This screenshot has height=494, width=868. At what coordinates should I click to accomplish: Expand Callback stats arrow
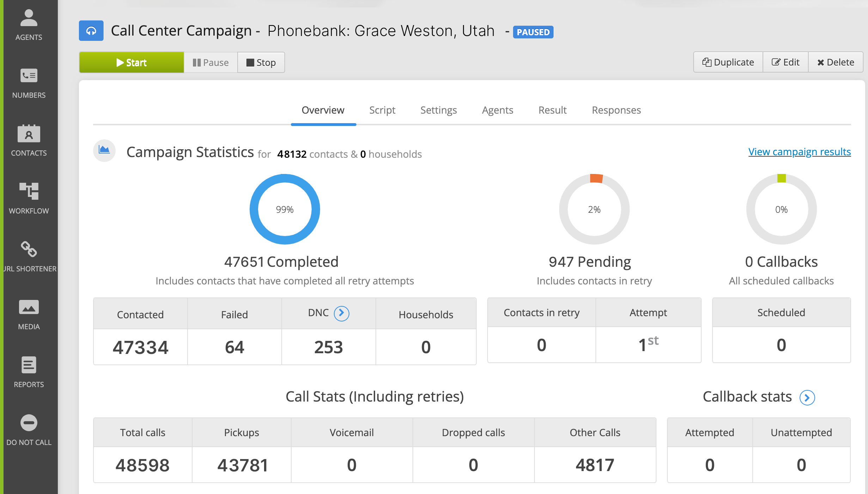click(807, 398)
